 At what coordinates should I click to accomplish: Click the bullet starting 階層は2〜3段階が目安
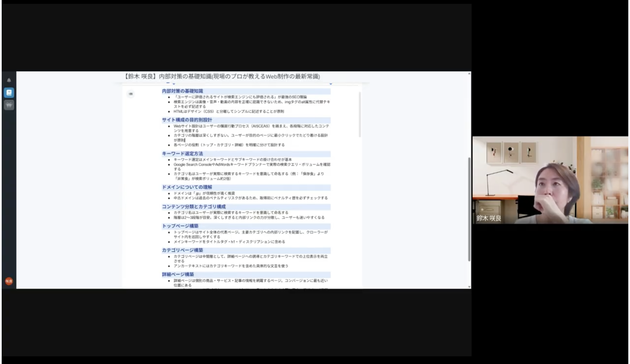coord(249,217)
